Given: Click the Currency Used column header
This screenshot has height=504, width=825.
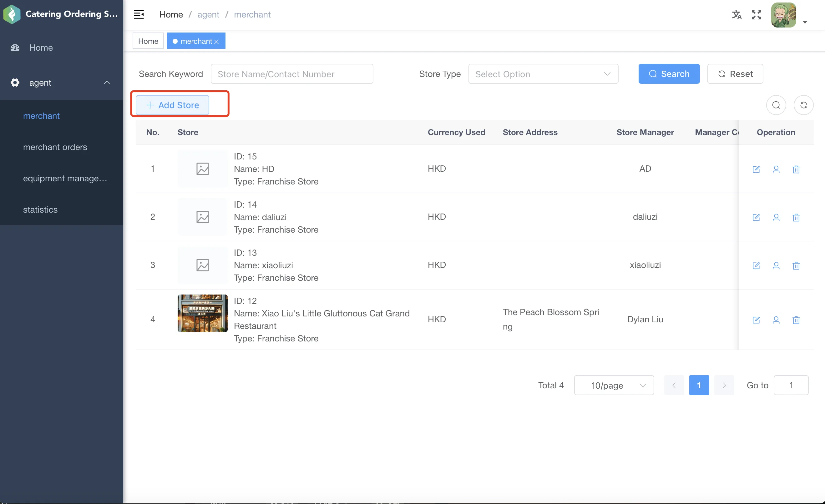Looking at the screenshot, I should coord(456,132).
